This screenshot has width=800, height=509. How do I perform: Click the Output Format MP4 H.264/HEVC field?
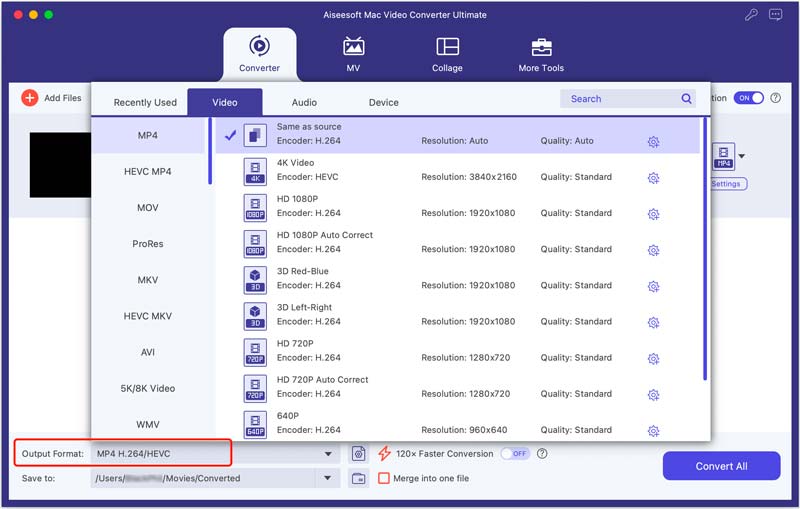[215, 454]
